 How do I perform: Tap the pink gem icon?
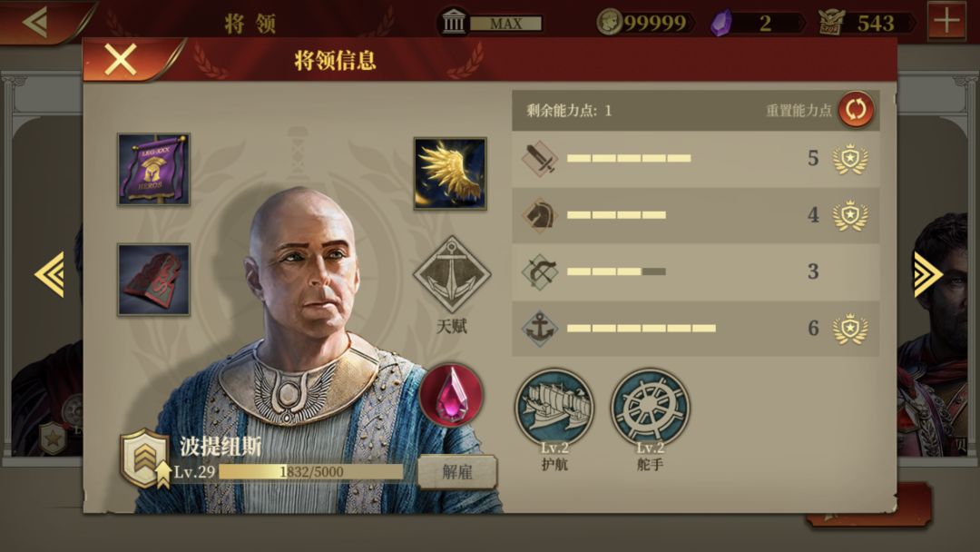[451, 396]
